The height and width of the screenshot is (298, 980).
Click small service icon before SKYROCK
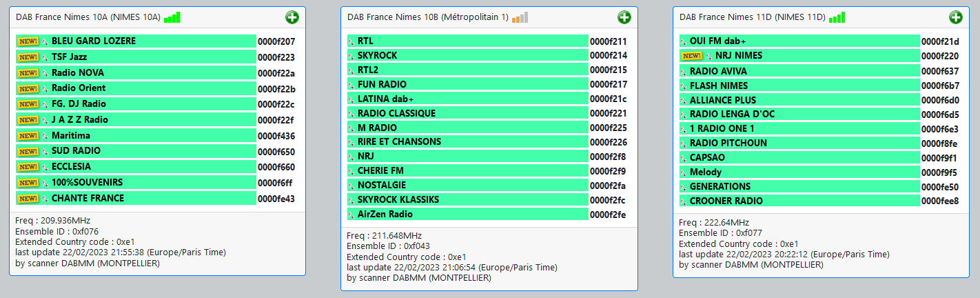(x=352, y=56)
